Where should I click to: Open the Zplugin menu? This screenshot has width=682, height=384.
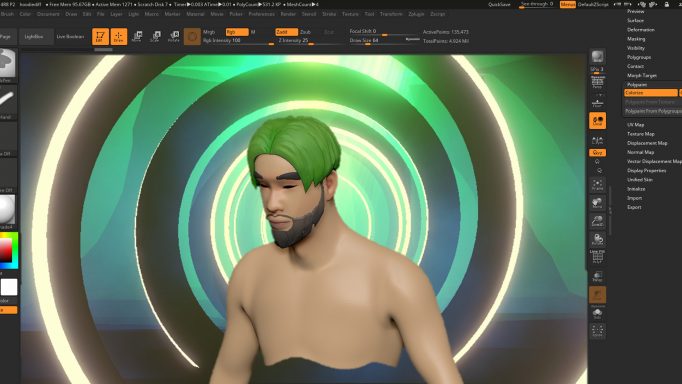pos(416,14)
